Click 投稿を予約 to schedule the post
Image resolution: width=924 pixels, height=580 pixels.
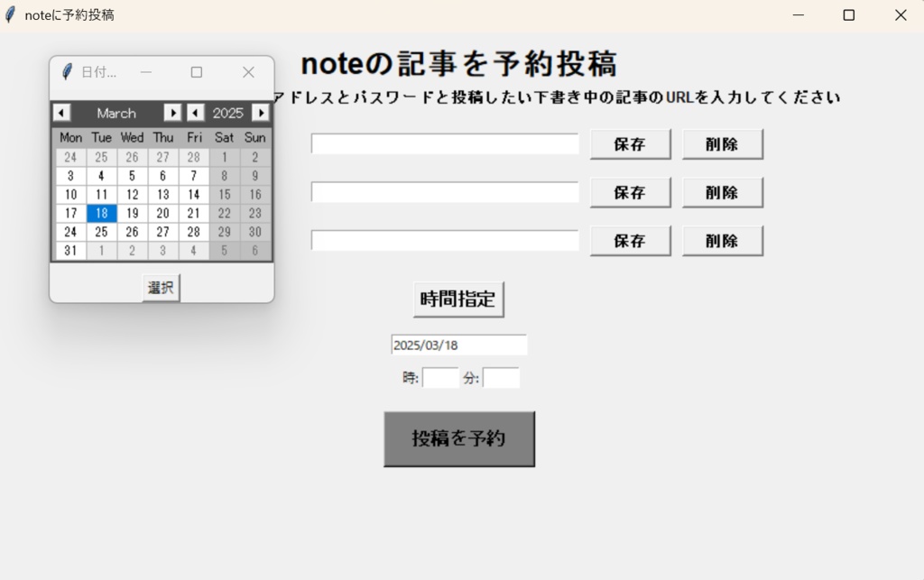(459, 438)
